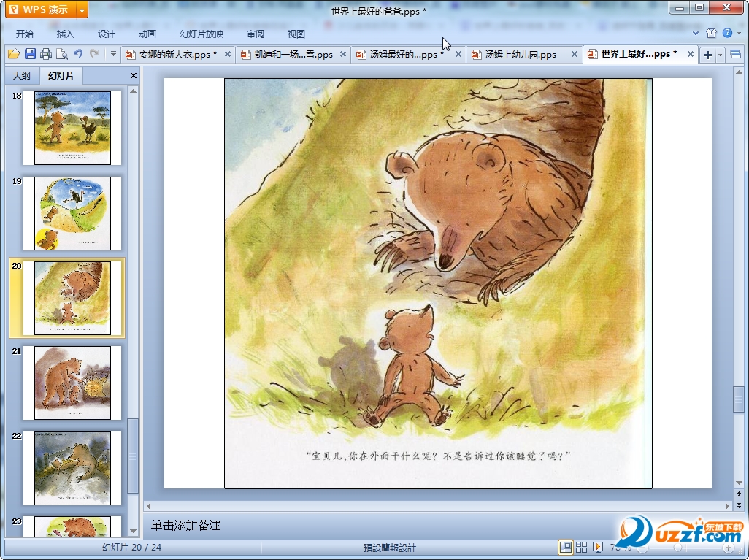Click the Print Preview icon
749x560 pixels.
tap(61, 54)
